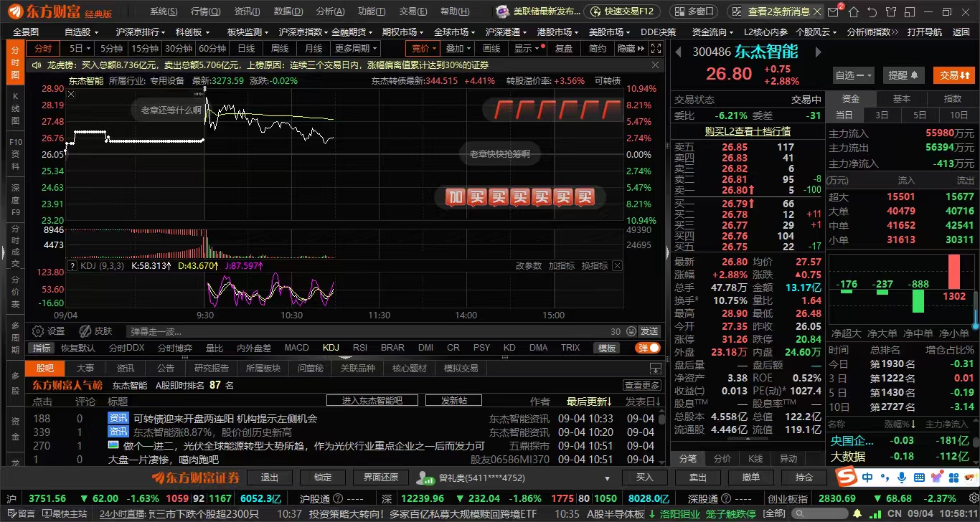Expand chart to fullscreen icon
980x522 pixels.
click(x=655, y=48)
